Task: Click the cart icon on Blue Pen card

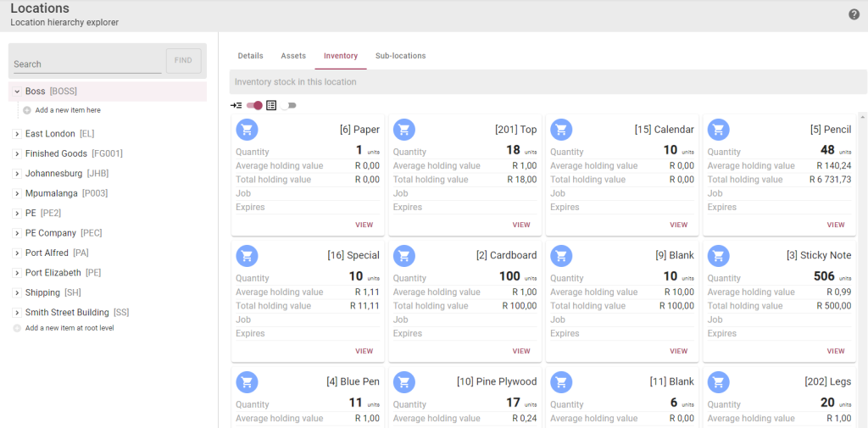Action: point(247,381)
